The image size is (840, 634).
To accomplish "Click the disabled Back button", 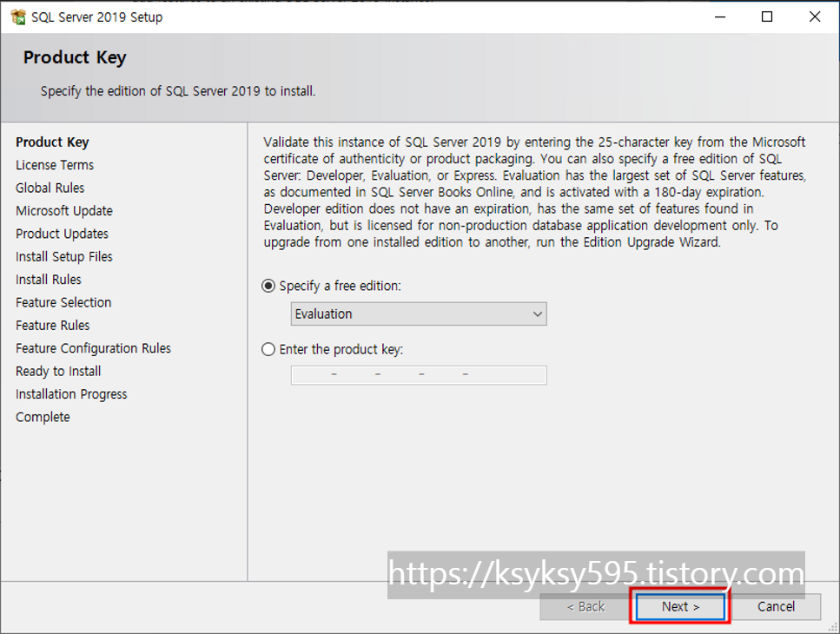I will 586,607.
